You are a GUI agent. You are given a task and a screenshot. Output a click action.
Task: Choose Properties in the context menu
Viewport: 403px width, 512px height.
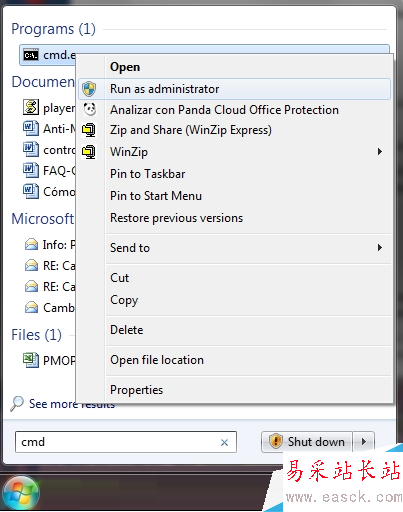[137, 390]
